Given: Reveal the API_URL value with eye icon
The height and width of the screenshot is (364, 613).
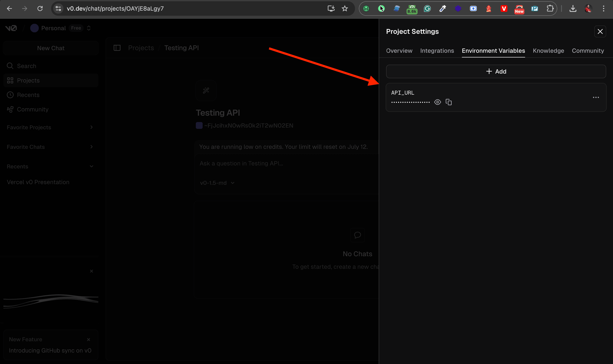Looking at the screenshot, I should point(437,102).
